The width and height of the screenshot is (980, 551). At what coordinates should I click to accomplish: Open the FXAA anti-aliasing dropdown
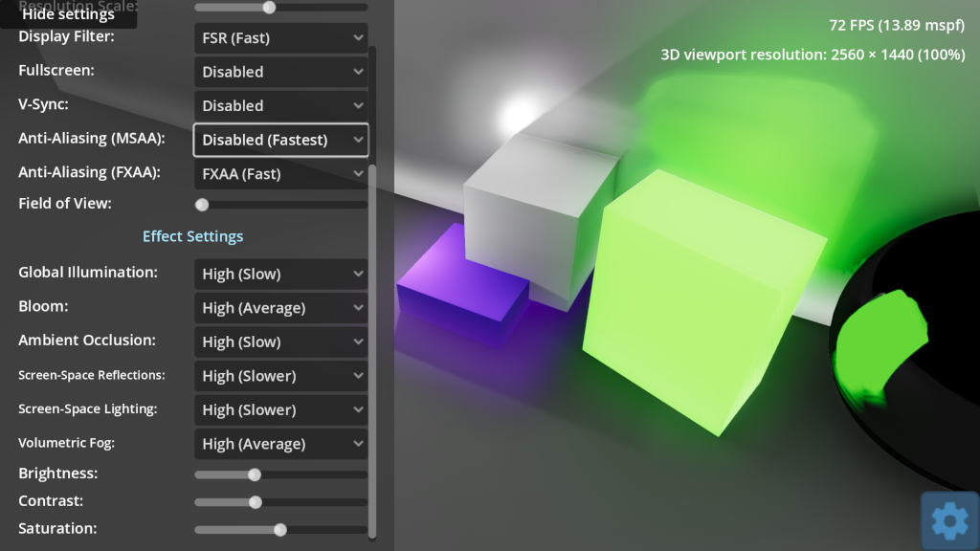pyautogui.click(x=280, y=173)
